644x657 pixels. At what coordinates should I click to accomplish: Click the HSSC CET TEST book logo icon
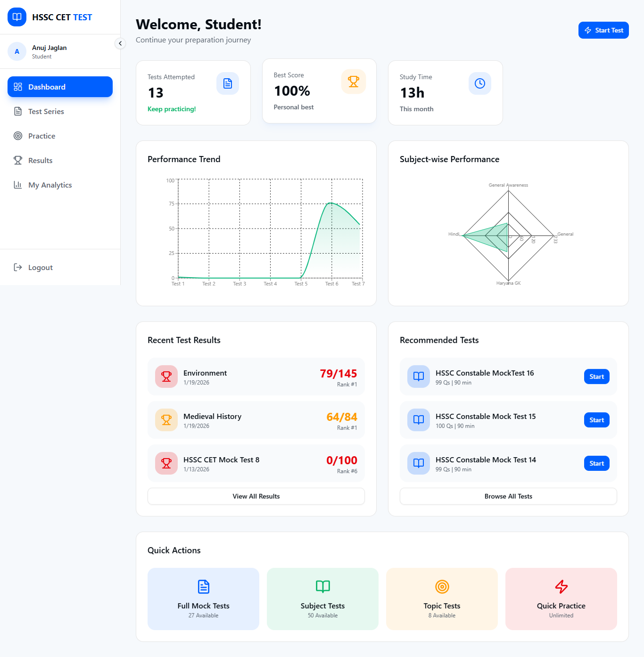pos(17,17)
